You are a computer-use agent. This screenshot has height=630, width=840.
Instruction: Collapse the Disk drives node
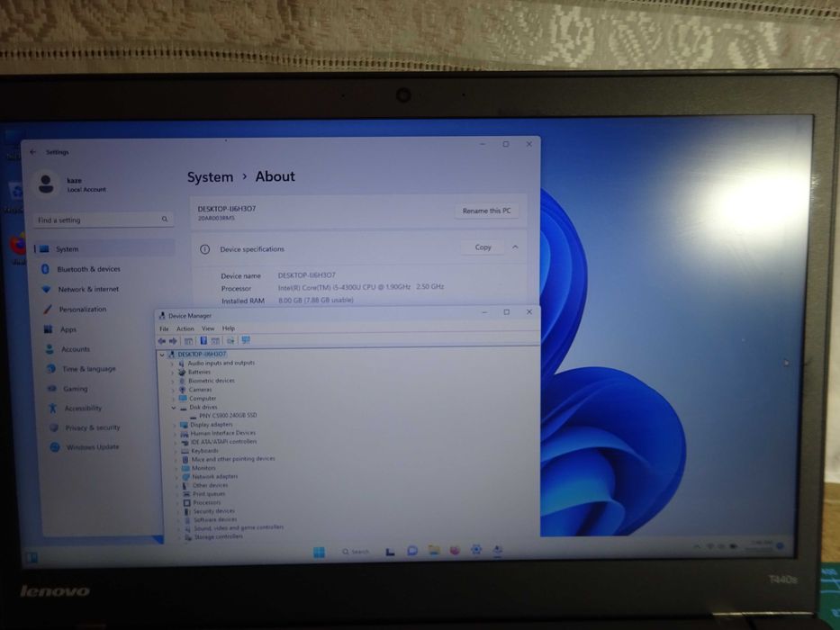coord(174,408)
